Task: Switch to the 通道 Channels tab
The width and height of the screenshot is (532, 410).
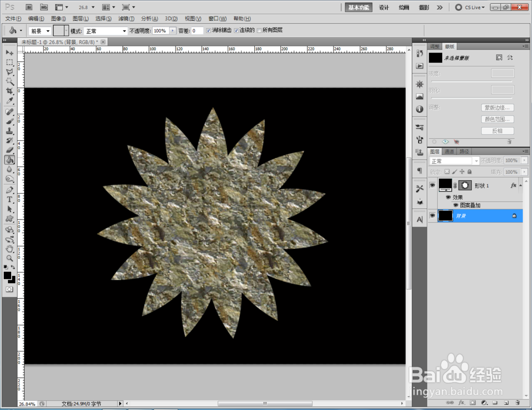Action: pos(449,151)
